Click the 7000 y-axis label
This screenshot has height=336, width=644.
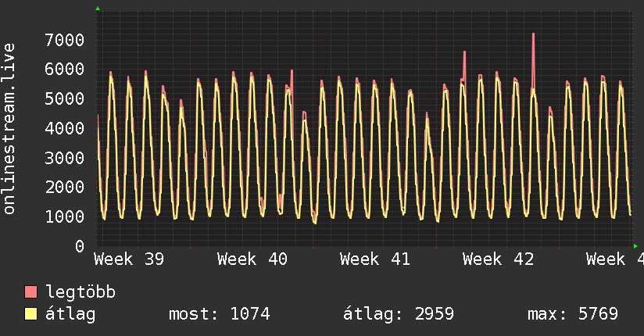point(65,41)
